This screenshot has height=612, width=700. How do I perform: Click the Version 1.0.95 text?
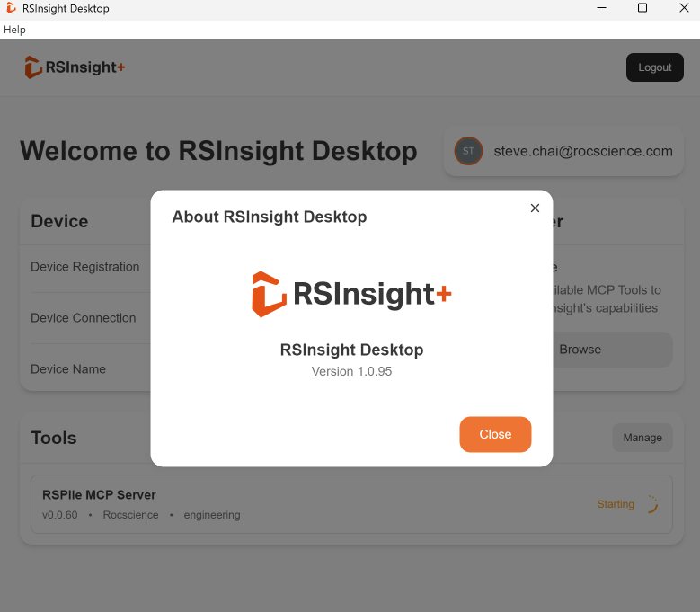pyautogui.click(x=351, y=371)
